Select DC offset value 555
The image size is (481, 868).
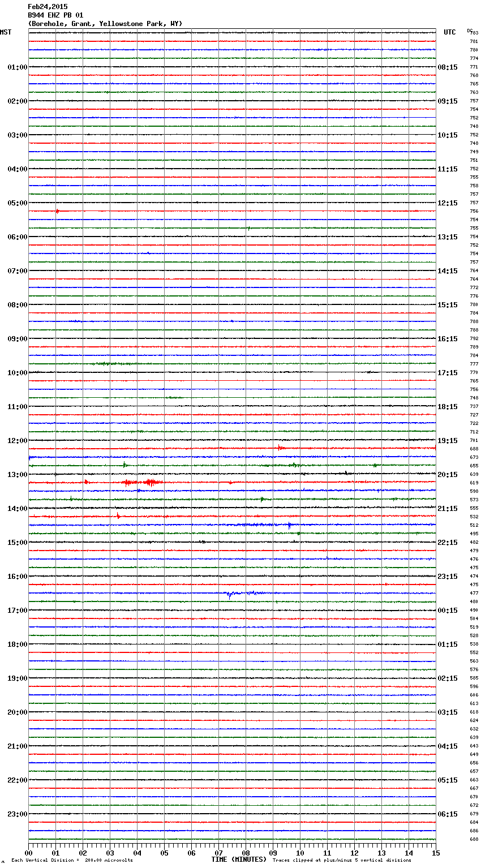(474, 509)
